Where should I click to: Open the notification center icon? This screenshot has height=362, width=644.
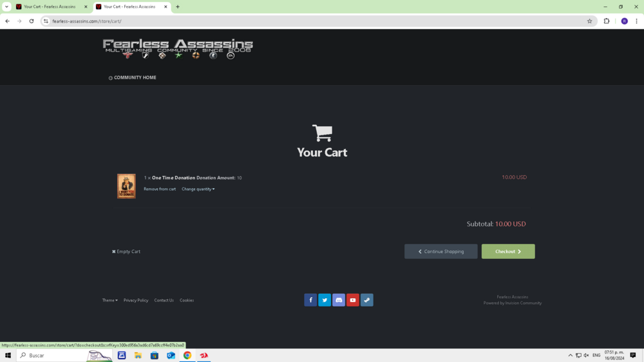(633, 355)
